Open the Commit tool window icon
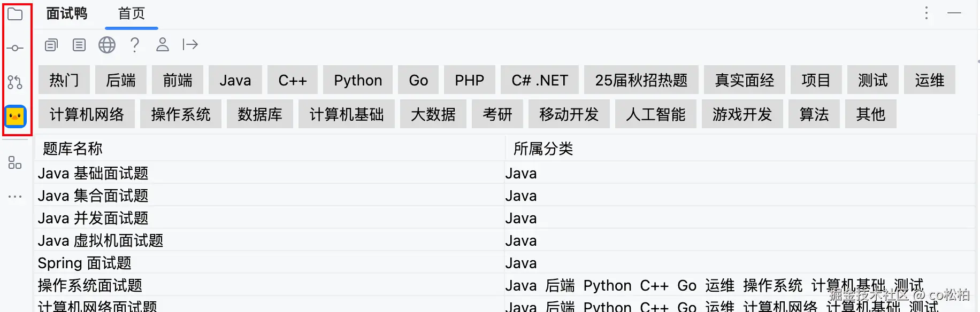 click(x=15, y=48)
